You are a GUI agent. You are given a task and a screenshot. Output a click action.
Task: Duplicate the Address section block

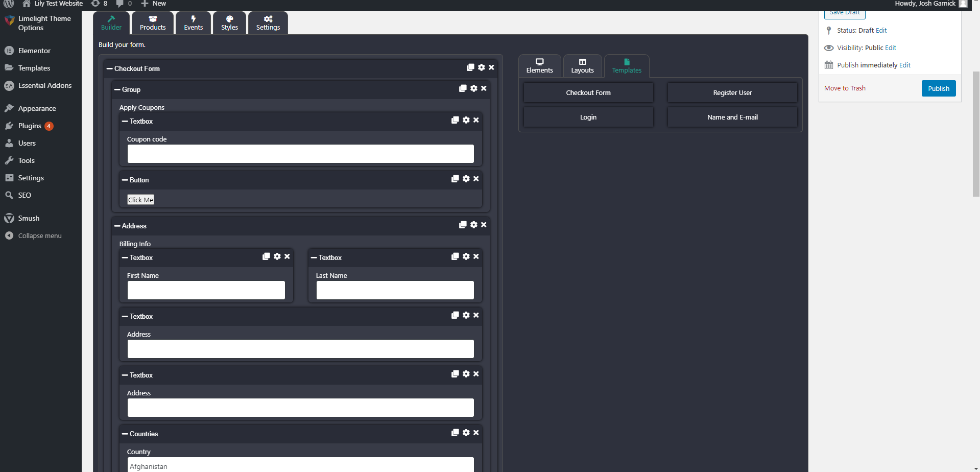463,225
